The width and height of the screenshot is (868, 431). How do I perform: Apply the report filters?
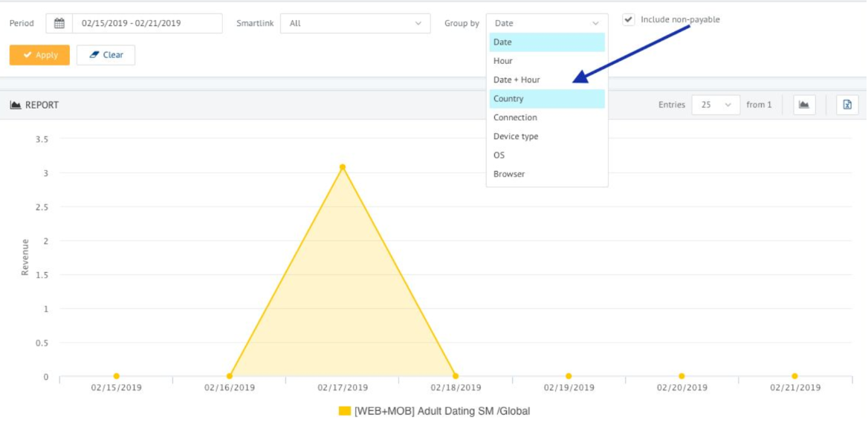click(x=39, y=55)
